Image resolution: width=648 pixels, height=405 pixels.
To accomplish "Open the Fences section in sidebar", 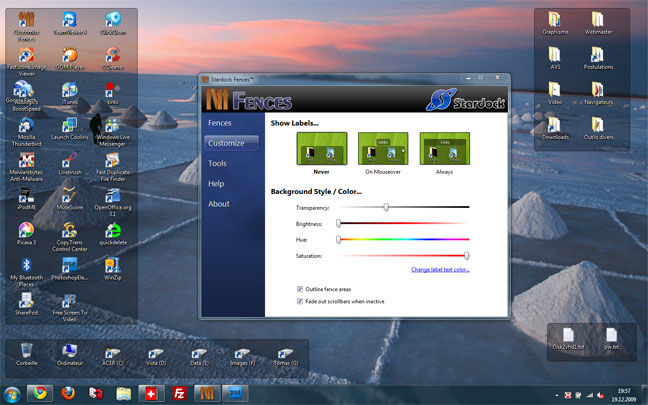I will click(220, 123).
